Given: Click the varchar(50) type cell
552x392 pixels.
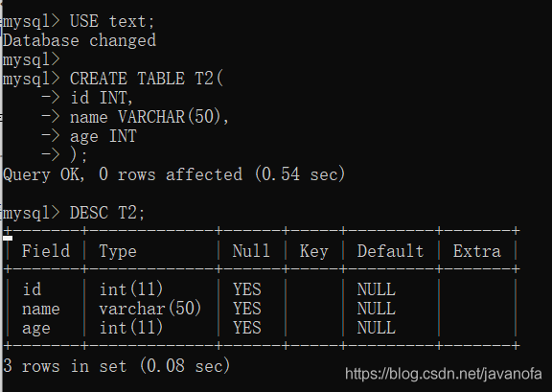Looking at the screenshot, I should 149,309.
